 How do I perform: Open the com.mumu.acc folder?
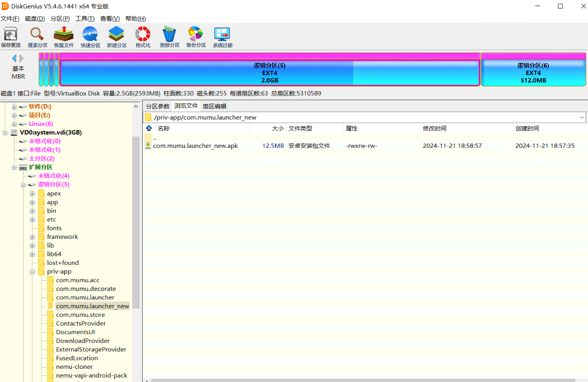tap(77, 280)
